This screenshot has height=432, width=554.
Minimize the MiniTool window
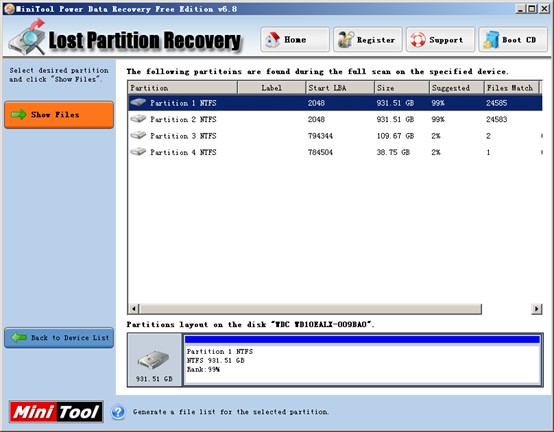coord(520,9)
